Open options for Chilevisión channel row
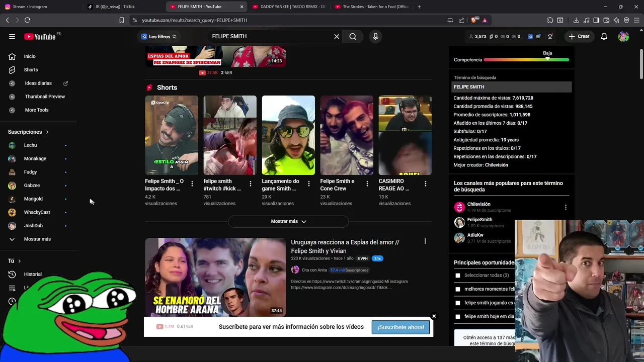The height and width of the screenshot is (362, 644). point(566,207)
